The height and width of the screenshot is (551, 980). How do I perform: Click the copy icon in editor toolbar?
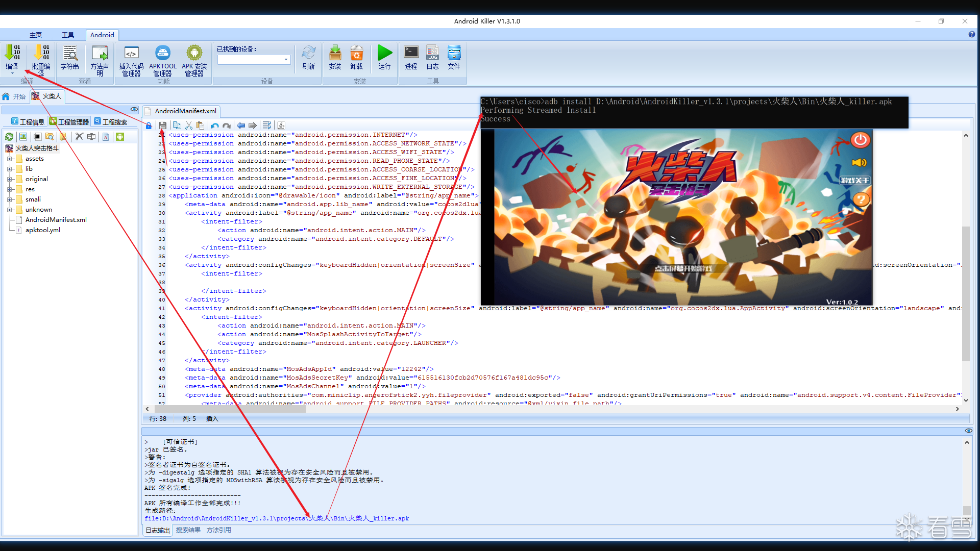[177, 125]
